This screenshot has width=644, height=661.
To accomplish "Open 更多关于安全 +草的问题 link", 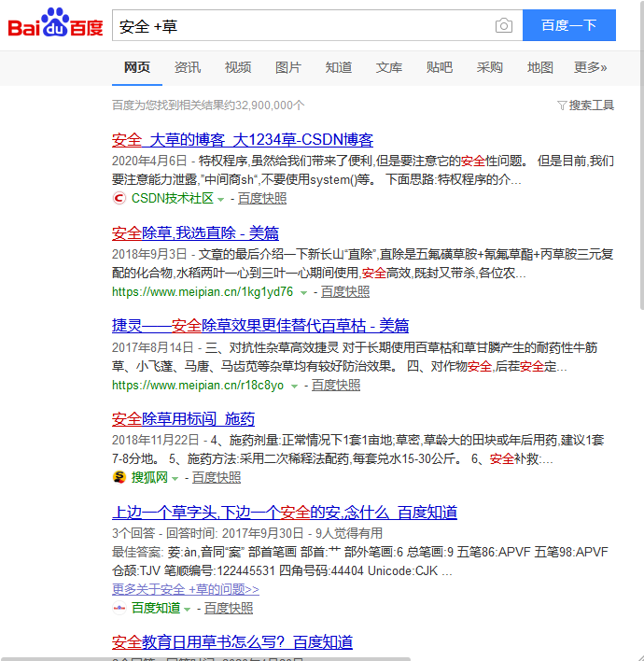I will tap(186, 589).
